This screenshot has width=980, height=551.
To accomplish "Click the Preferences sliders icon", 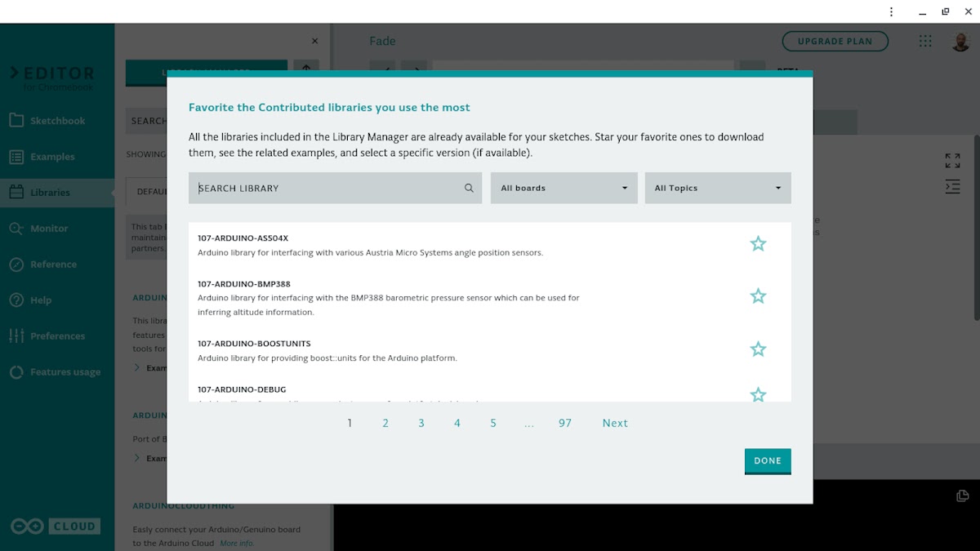I will 16,336.
